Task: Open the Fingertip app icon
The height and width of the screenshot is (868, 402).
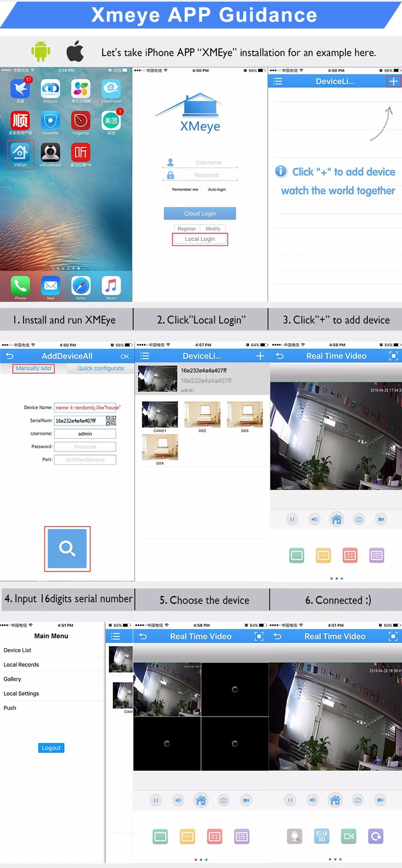Action: tap(80, 121)
